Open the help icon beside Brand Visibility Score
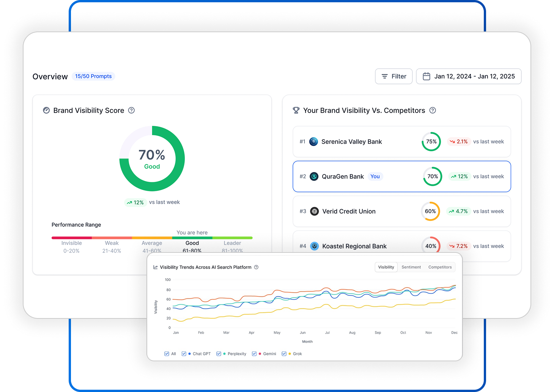The width and height of the screenshot is (554, 392). click(x=131, y=110)
